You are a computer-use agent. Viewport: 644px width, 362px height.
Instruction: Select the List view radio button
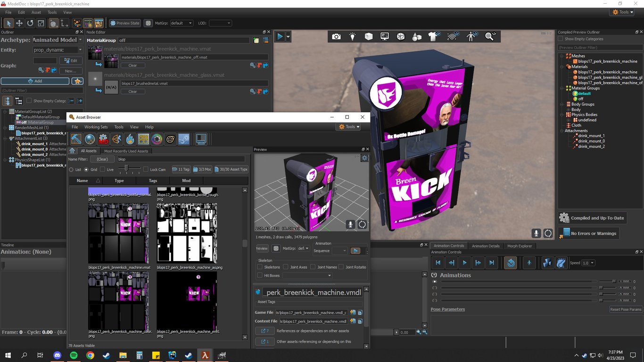pyautogui.click(x=71, y=170)
